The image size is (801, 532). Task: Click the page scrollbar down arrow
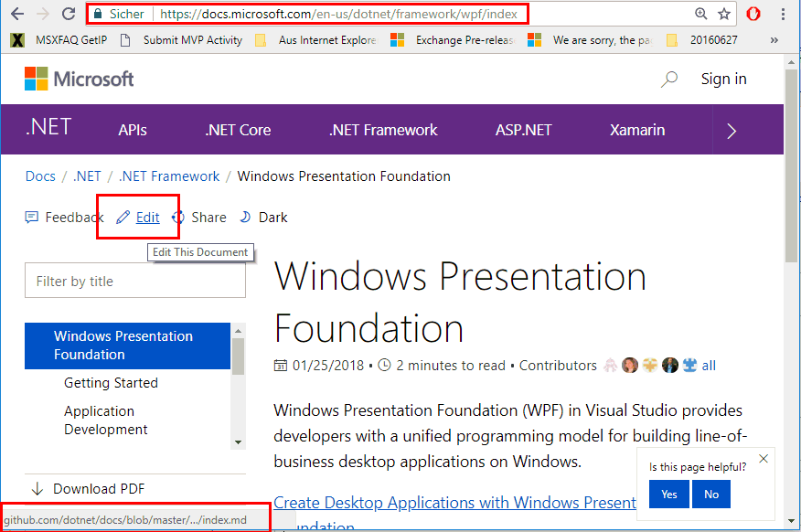(792, 521)
